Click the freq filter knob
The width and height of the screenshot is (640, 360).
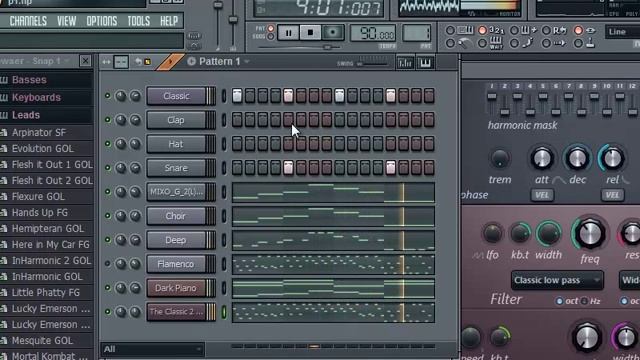[x=589, y=234]
